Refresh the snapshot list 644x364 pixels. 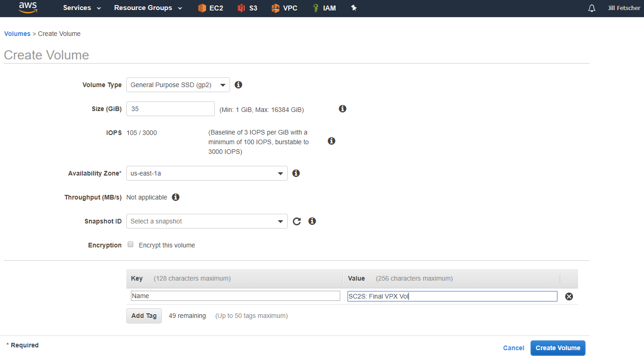pyautogui.click(x=297, y=221)
